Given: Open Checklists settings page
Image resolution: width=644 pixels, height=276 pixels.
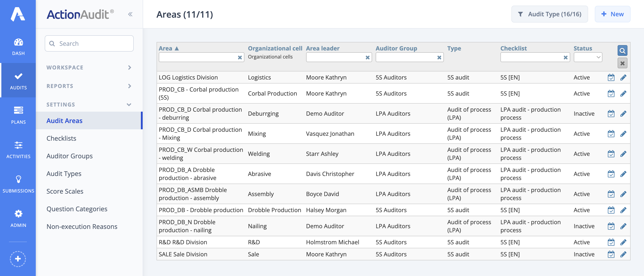Looking at the screenshot, I should 61,138.
